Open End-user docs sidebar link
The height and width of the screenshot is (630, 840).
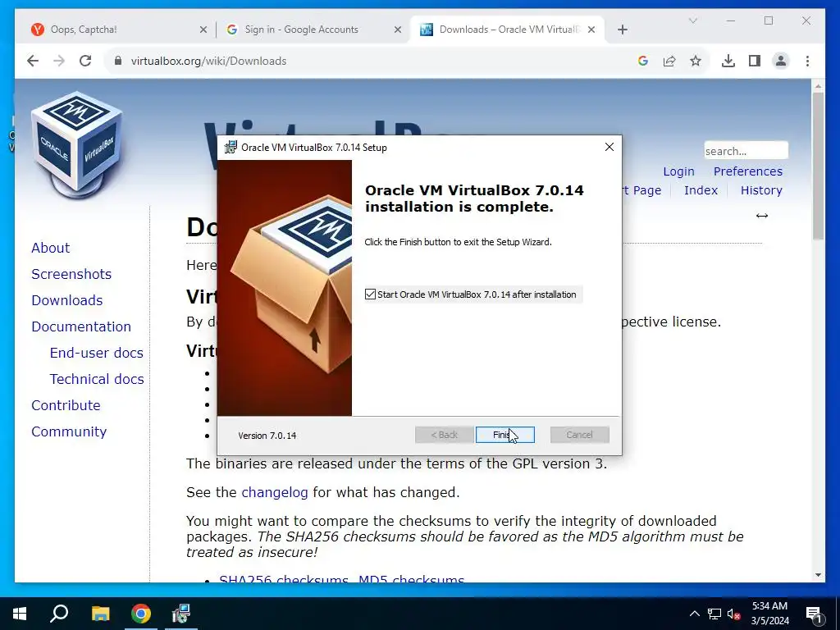coord(97,353)
